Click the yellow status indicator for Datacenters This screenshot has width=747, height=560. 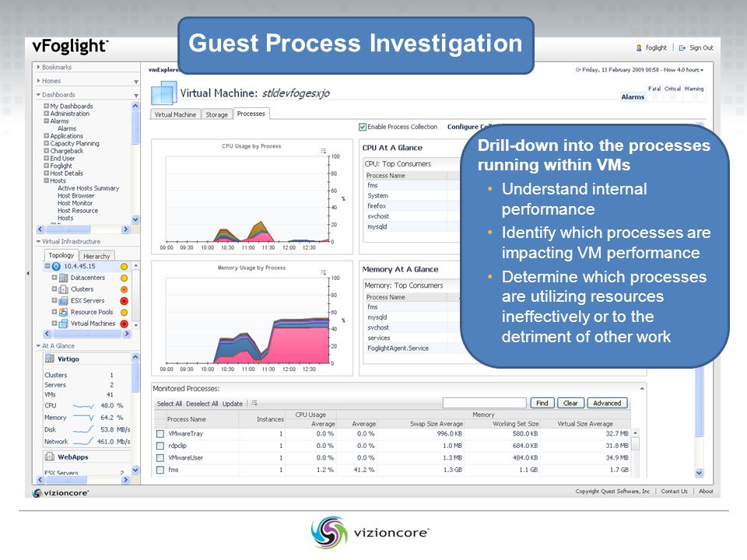[x=124, y=278]
